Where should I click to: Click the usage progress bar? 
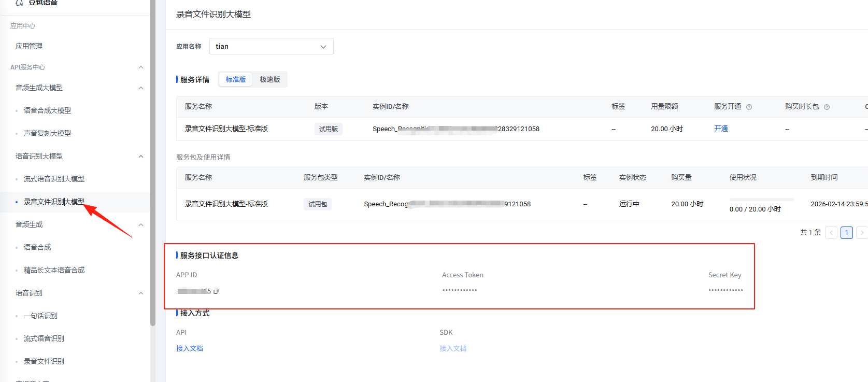pyautogui.click(x=761, y=200)
